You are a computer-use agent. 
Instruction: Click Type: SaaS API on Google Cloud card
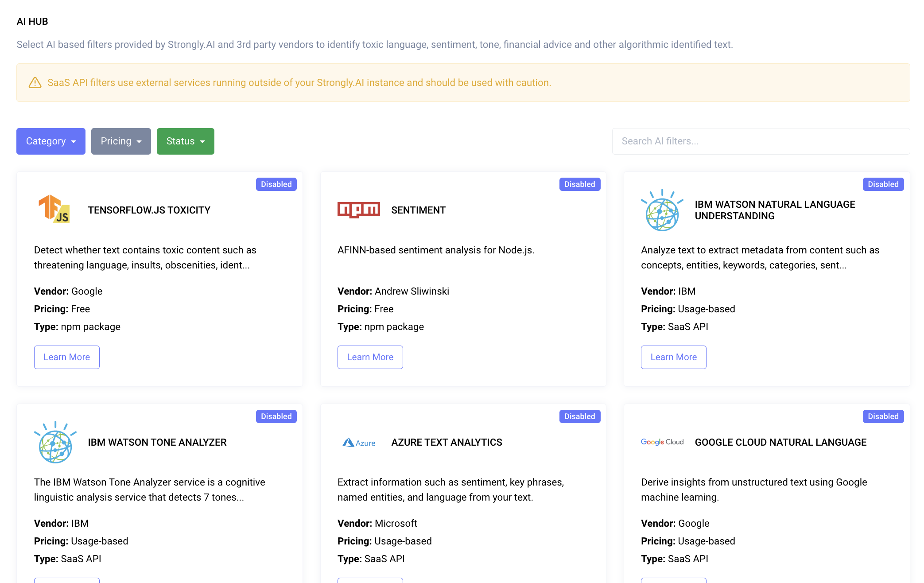click(x=675, y=559)
